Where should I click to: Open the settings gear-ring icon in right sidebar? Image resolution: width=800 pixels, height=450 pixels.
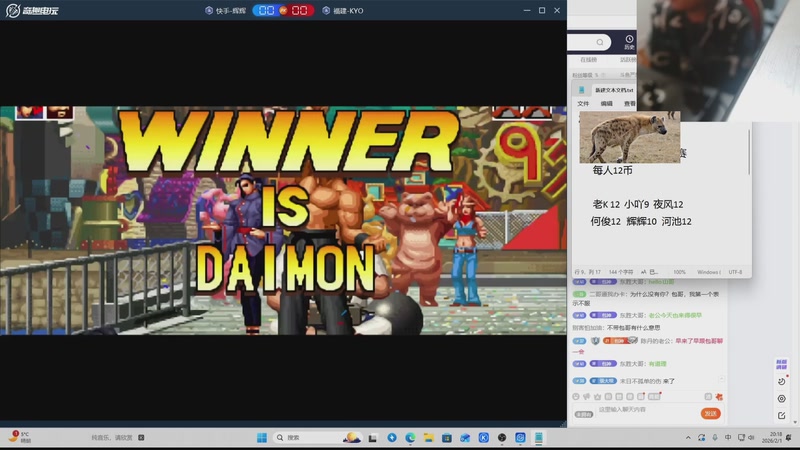click(782, 398)
